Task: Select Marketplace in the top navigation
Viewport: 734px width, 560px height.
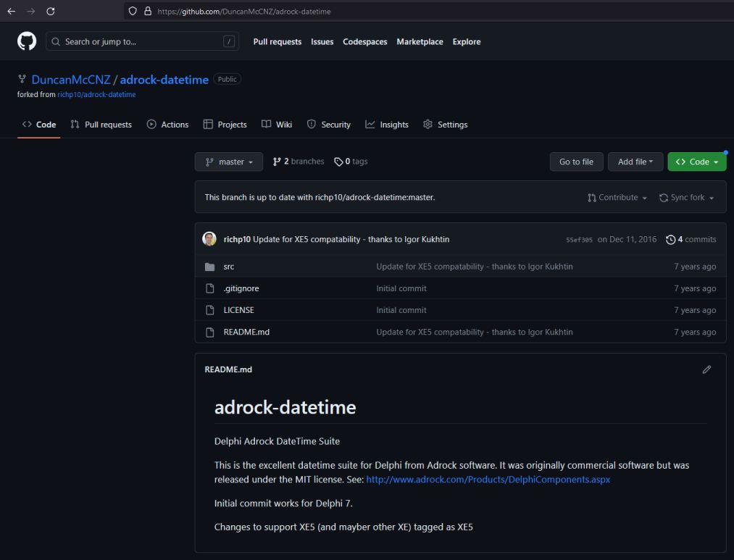Action: pyautogui.click(x=420, y=41)
